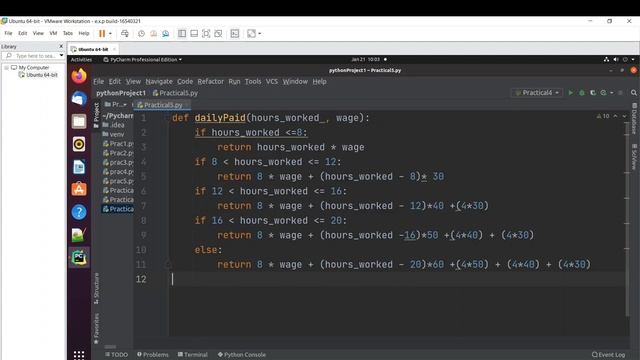The width and height of the screenshot is (640, 360).
Task: Enter full screen mode icon in VMware
Action: pos(206,33)
